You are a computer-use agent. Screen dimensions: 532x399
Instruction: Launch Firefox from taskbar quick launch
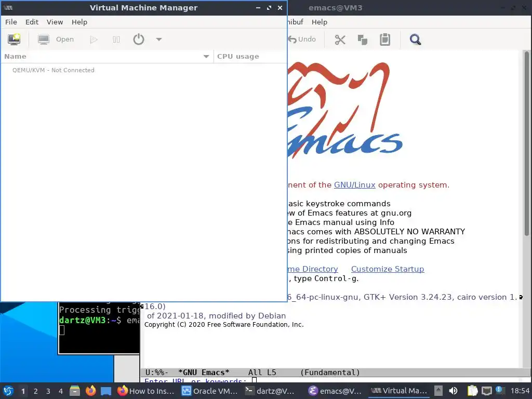(90, 391)
